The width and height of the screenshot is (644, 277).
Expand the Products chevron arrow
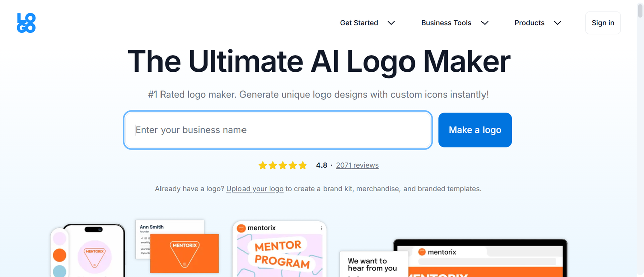pyautogui.click(x=557, y=23)
